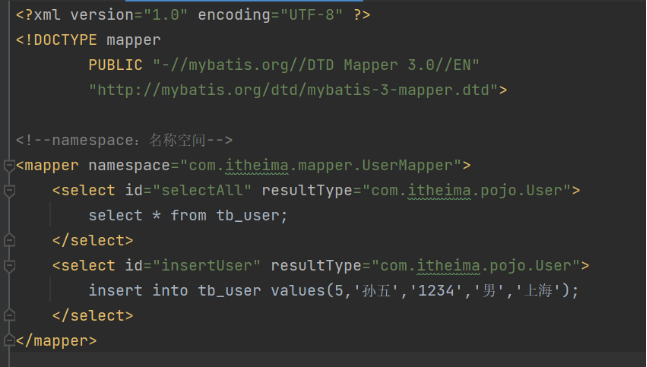Click the mybatis-3-mapper.dtd URL string
The width and height of the screenshot is (647, 367).
[x=293, y=90]
